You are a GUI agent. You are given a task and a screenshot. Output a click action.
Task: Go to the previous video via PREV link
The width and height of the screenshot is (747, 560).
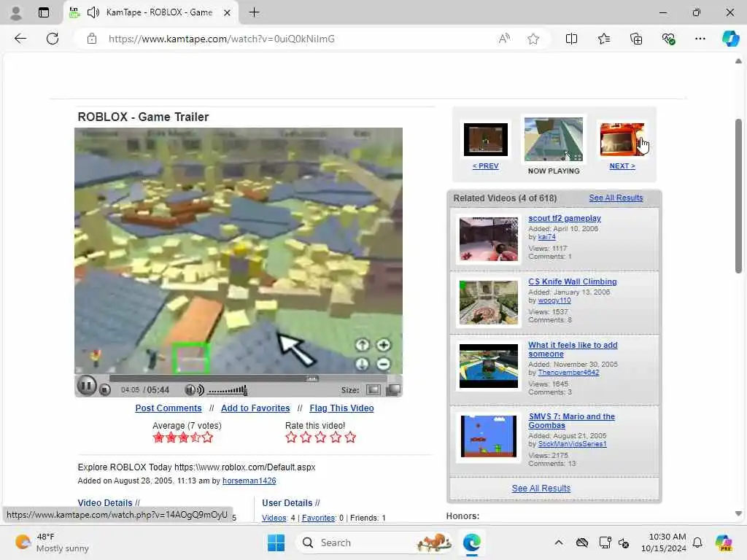[x=485, y=166]
